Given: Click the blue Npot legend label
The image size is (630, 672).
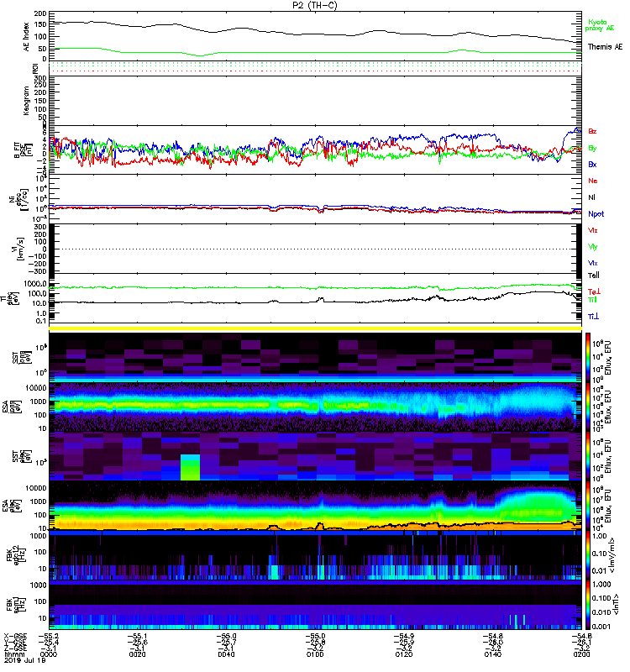Looking at the screenshot, I should [596, 214].
